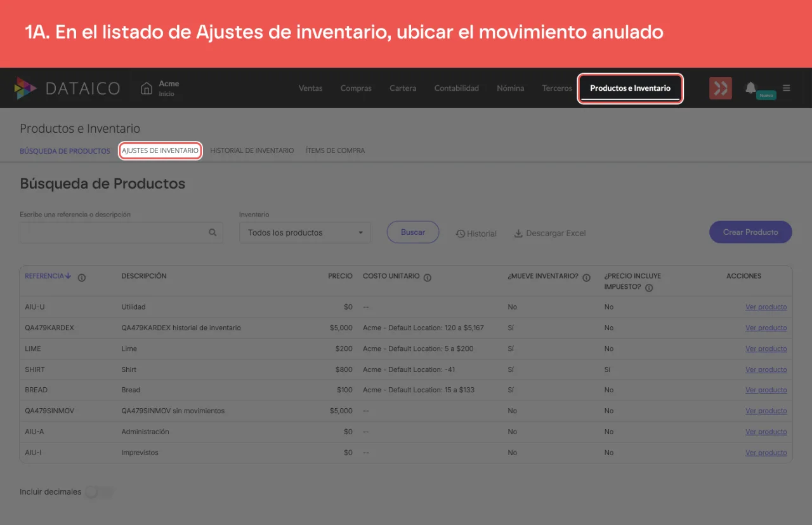The width and height of the screenshot is (812, 525).
Task: Click the home icon next to Acme
Action: click(147, 88)
